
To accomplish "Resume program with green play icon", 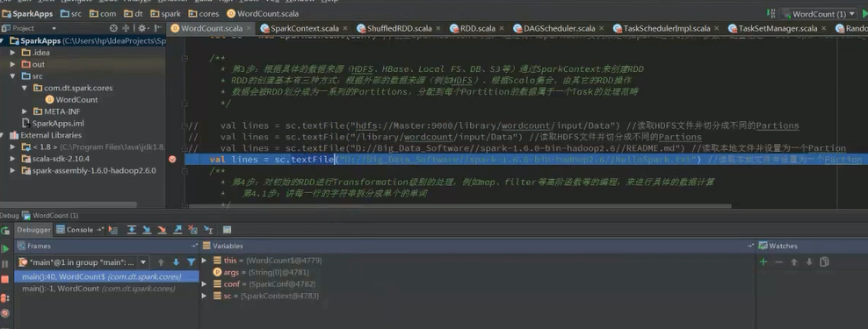I will [5, 248].
